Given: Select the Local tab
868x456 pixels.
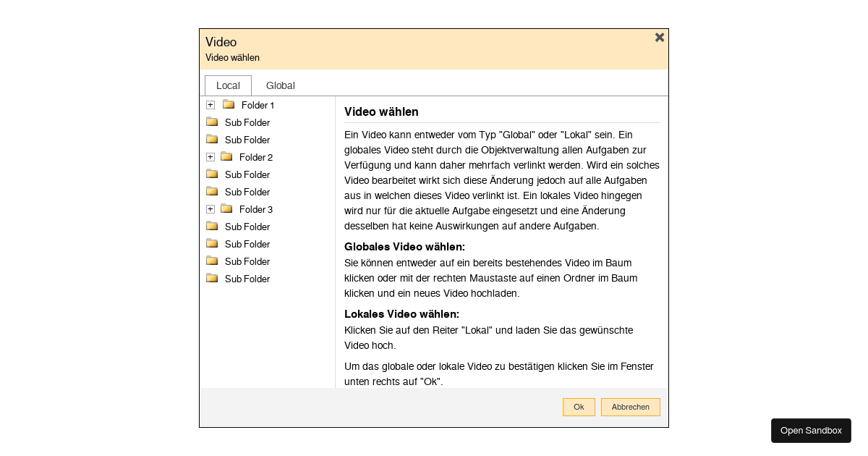Looking at the screenshot, I should (228, 85).
